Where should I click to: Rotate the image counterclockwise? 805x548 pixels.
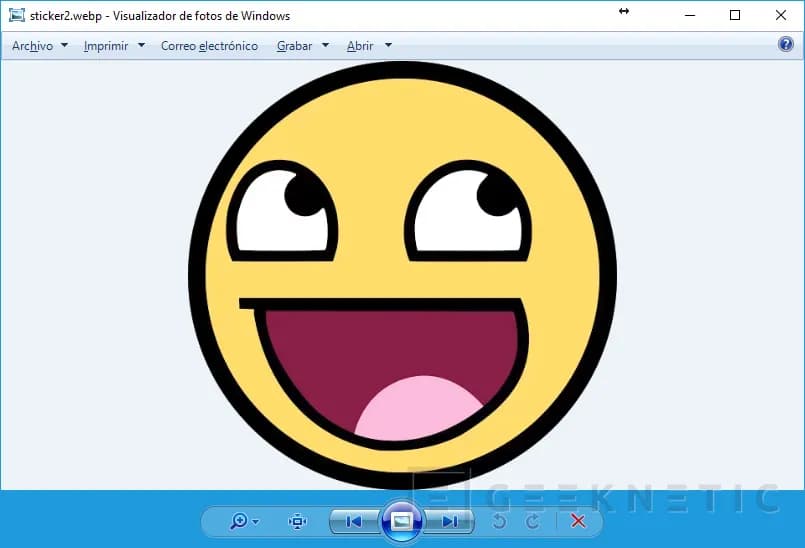pyautogui.click(x=499, y=521)
